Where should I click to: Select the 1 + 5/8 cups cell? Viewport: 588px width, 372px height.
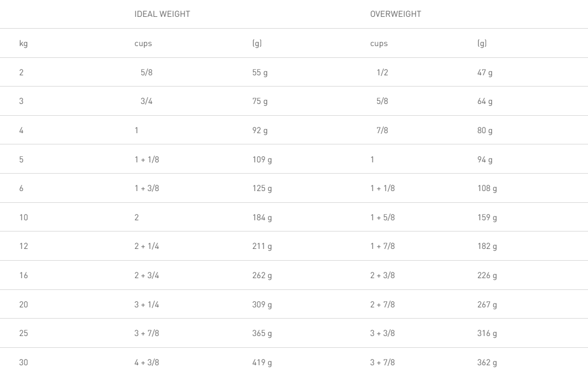coord(383,218)
